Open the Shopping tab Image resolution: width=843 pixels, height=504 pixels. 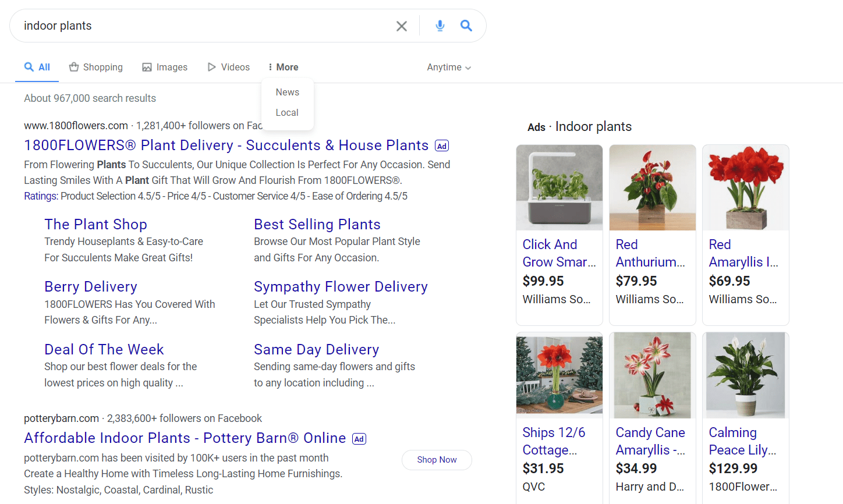(96, 68)
